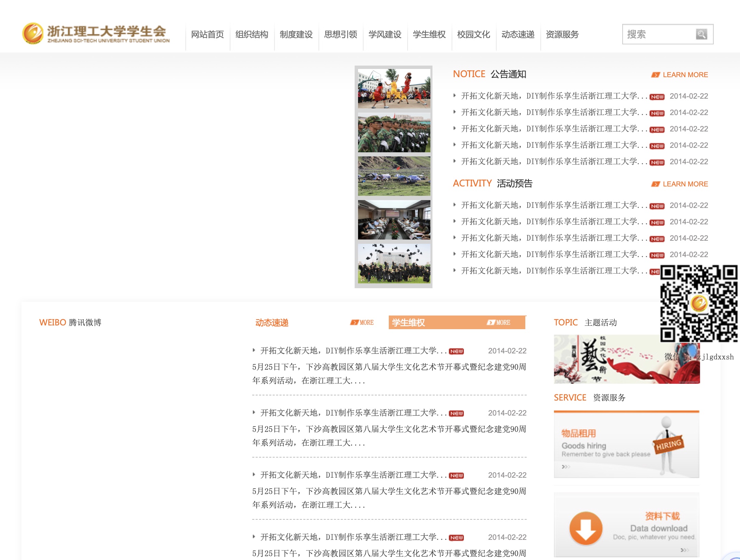Click the arrows in Goods hiring banner
Image resolution: width=740 pixels, height=560 pixels.
[x=566, y=466]
